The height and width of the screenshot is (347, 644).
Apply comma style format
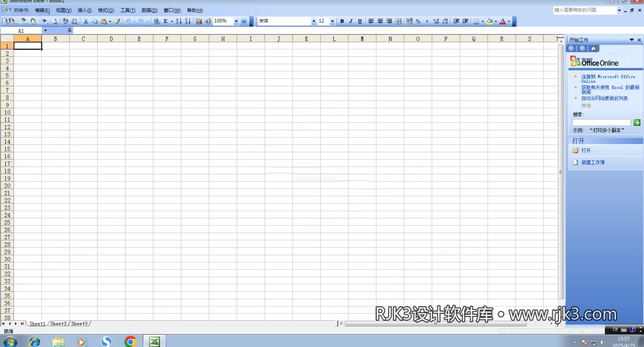(x=427, y=21)
